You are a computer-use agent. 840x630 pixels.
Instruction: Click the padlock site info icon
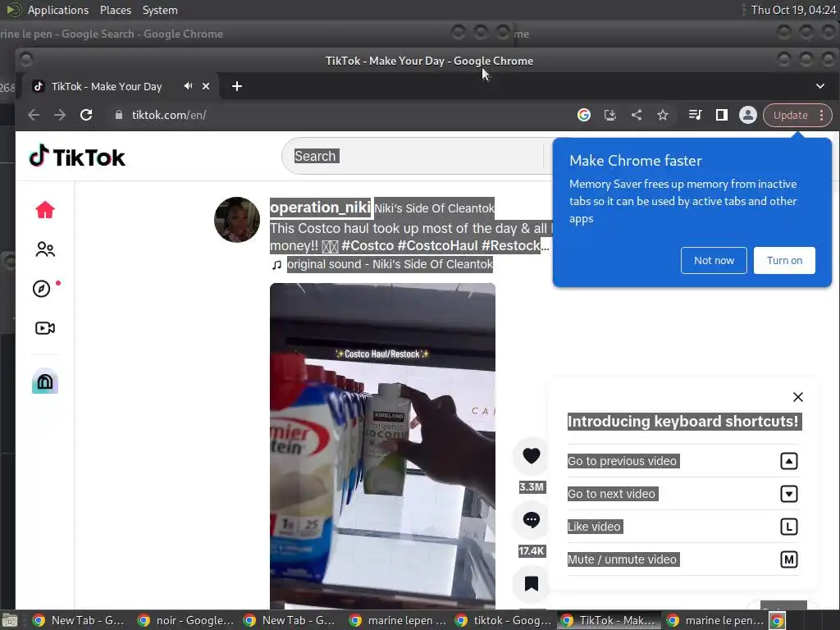tap(118, 115)
